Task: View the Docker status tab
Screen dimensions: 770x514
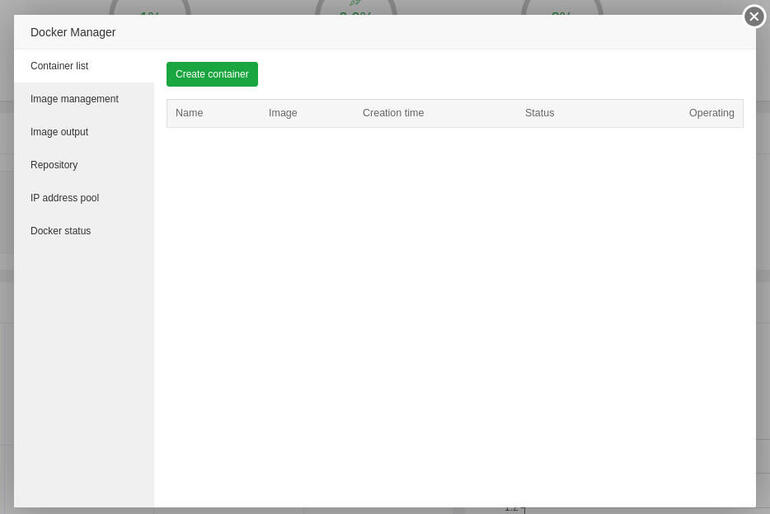Action: [84, 230]
